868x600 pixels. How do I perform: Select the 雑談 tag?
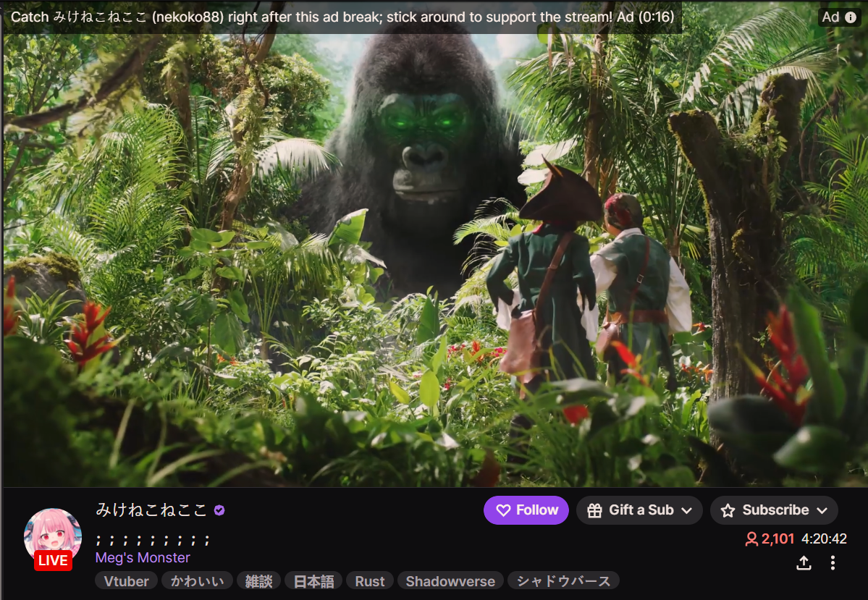tap(258, 581)
